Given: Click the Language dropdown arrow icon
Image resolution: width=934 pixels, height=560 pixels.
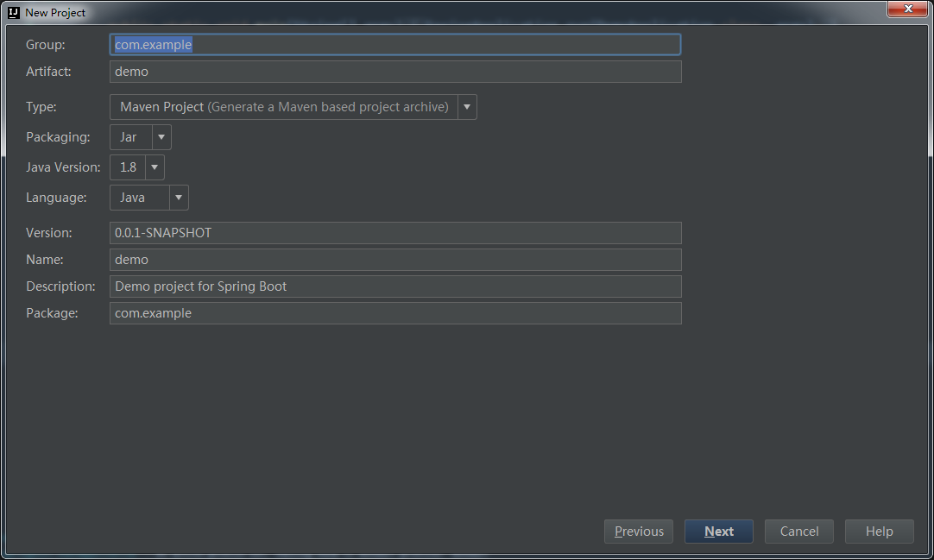Looking at the screenshot, I should click(x=178, y=197).
